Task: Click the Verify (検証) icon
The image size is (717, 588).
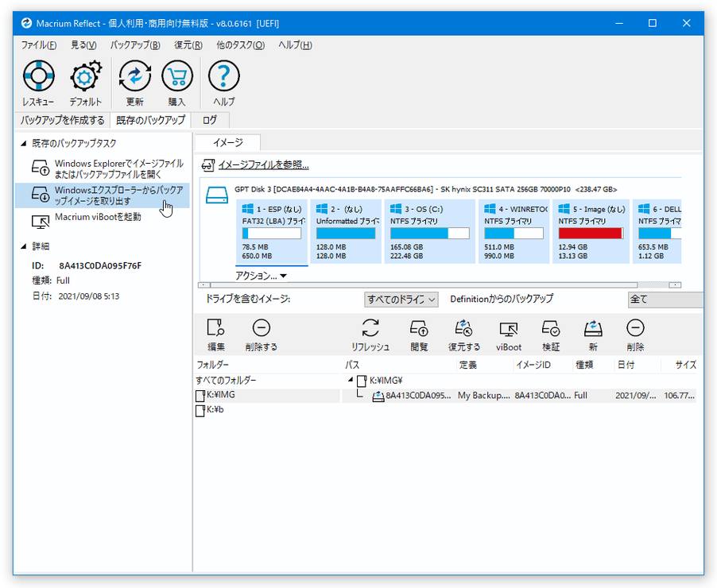Action: [x=551, y=328]
